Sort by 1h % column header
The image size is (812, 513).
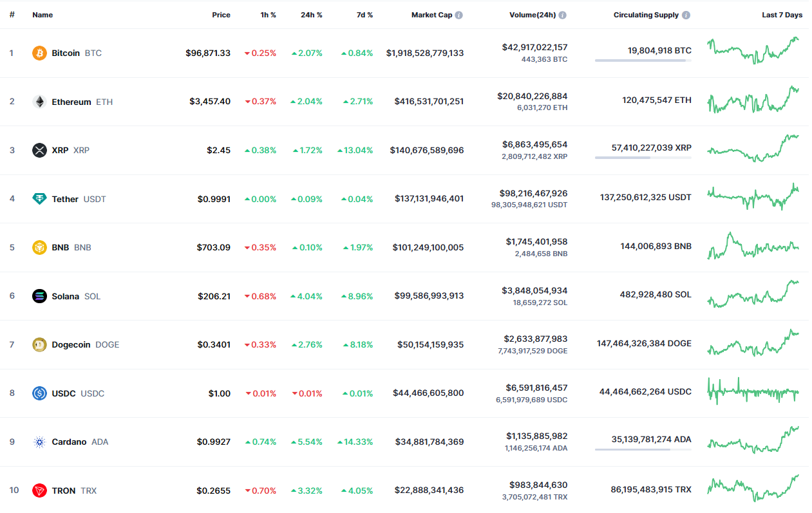pos(268,15)
